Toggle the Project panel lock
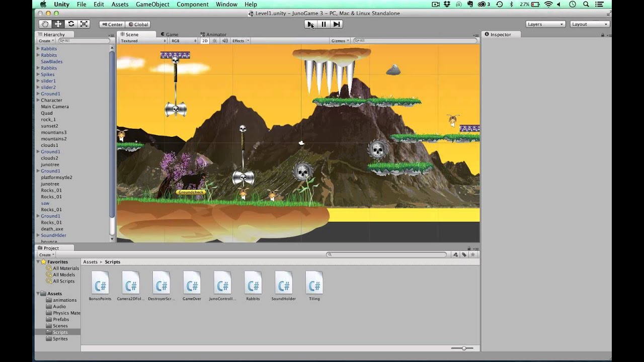The width and height of the screenshot is (644, 362). tap(469, 248)
